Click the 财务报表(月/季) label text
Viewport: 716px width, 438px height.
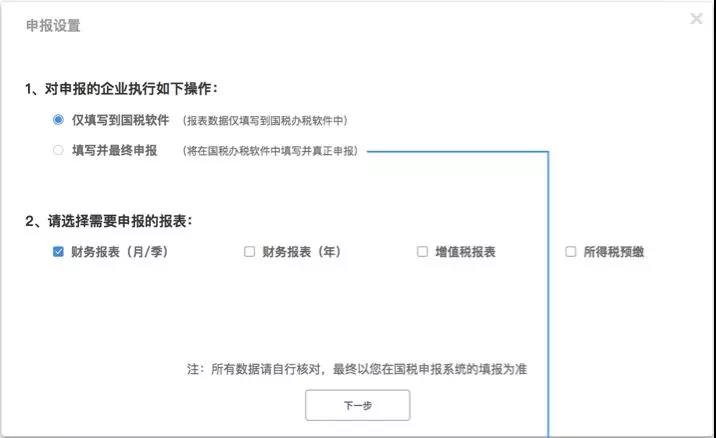[120, 252]
